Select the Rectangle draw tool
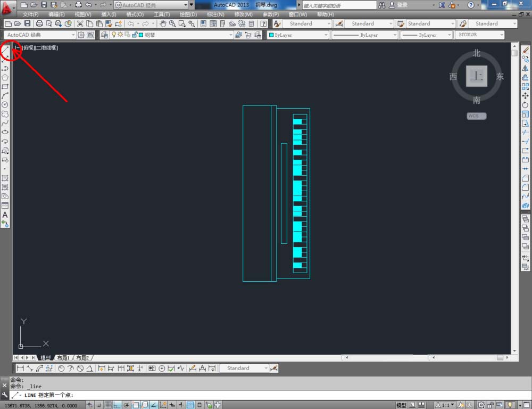Image resolution: width=532 pixels, height=409 pixels. tap(5, 87)
